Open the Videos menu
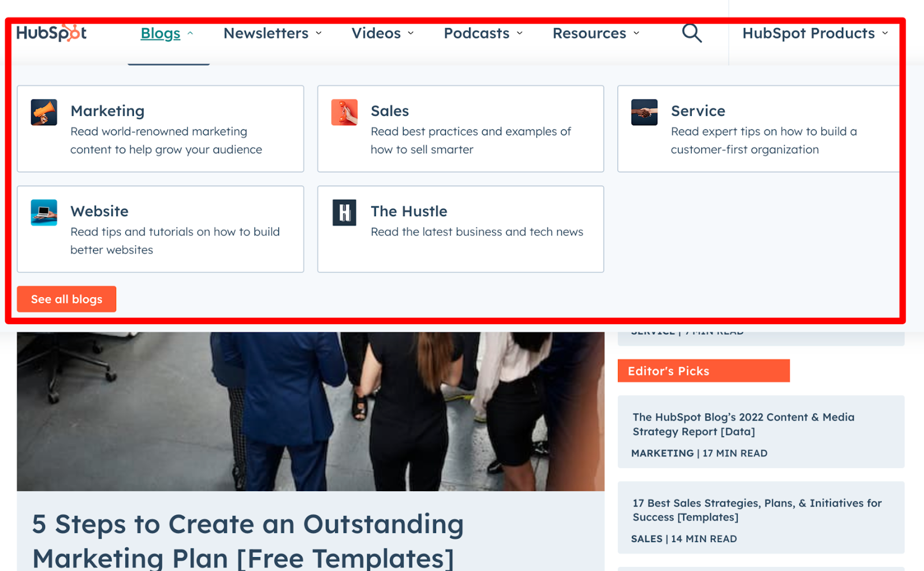924x571 pixels. pos(376,34)
